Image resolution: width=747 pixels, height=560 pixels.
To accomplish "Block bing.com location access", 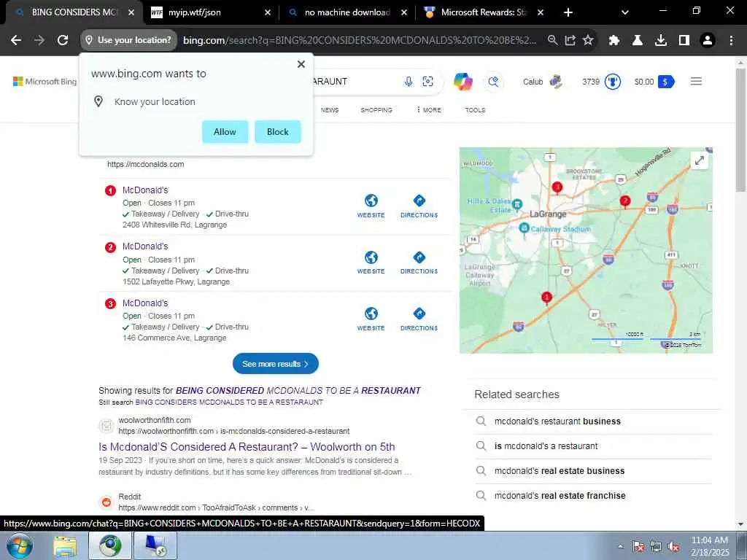I will pyautogui.click(x=278, y=132).
